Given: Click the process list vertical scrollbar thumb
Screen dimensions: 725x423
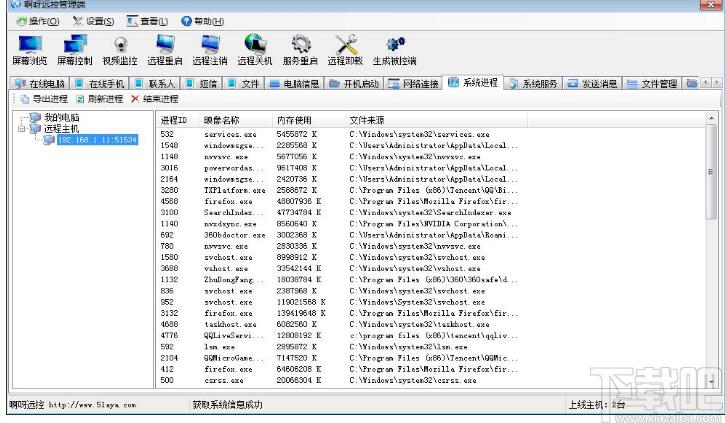Looking at the screenshot, I should [x=711, y=172].
